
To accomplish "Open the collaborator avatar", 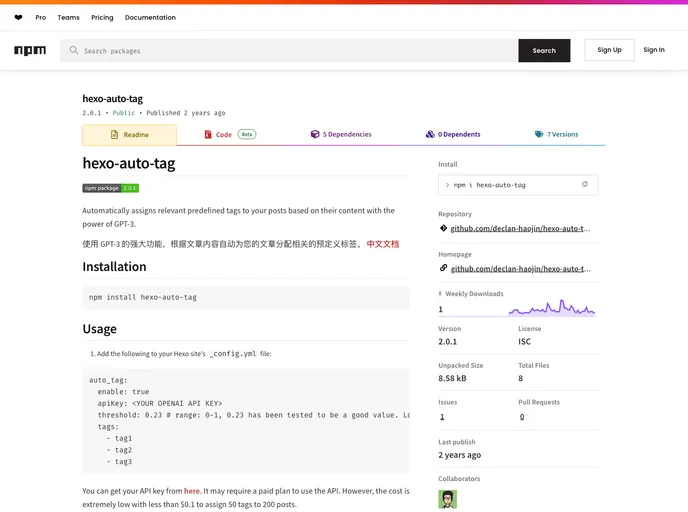I will click(x=448, y=499).
